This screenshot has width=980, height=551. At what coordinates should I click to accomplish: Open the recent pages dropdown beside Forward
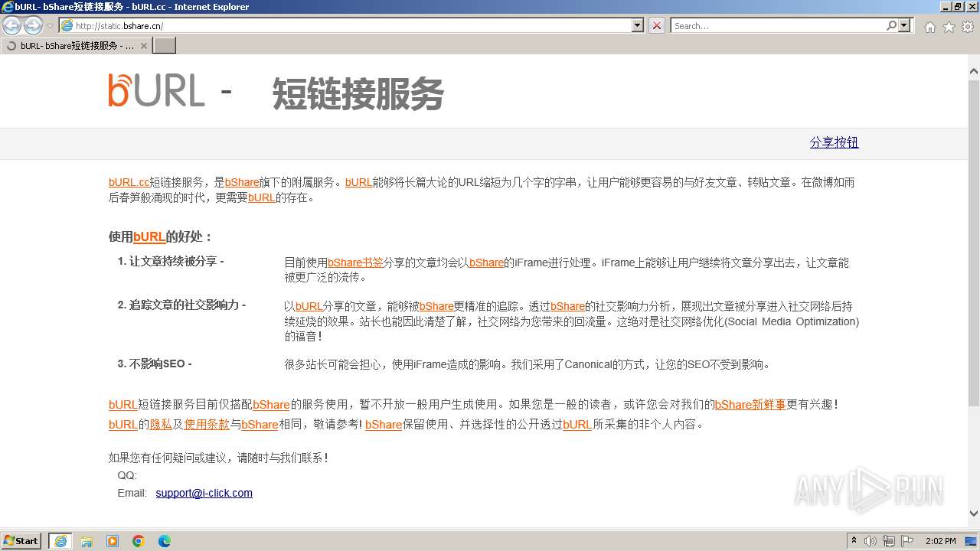click(x=50, y=26)
